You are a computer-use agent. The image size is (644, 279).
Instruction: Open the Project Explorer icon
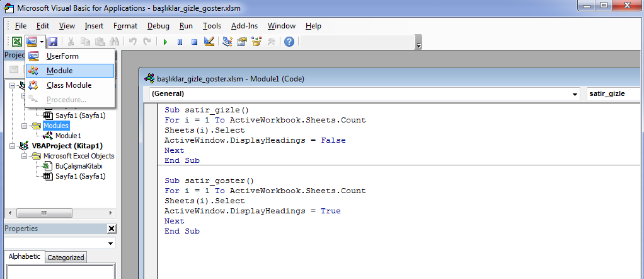click(x=227, y=42)
